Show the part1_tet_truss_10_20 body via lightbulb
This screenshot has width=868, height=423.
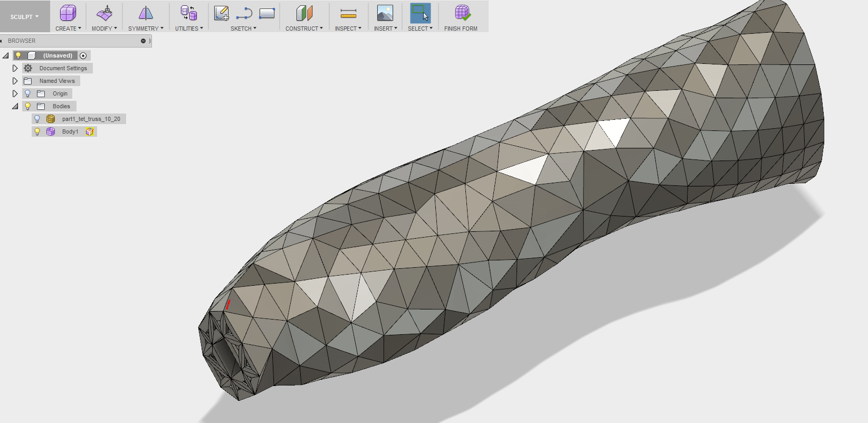click(37, 119)
